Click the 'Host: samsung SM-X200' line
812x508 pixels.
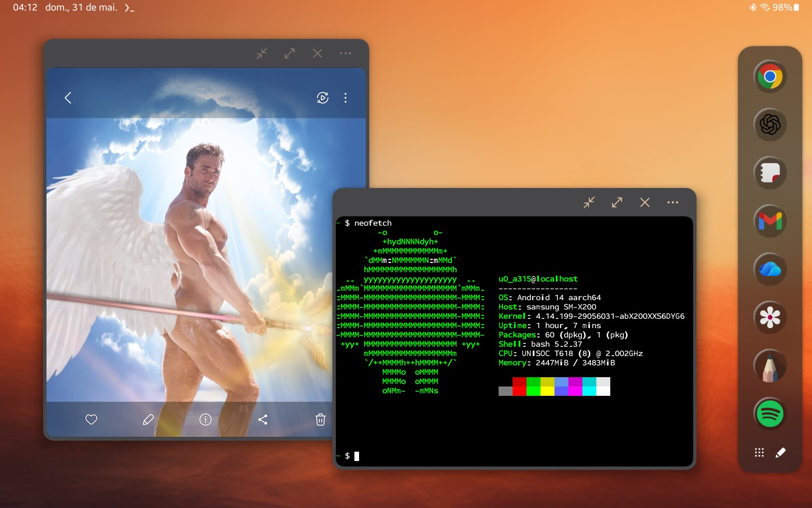tap(547, 307)
